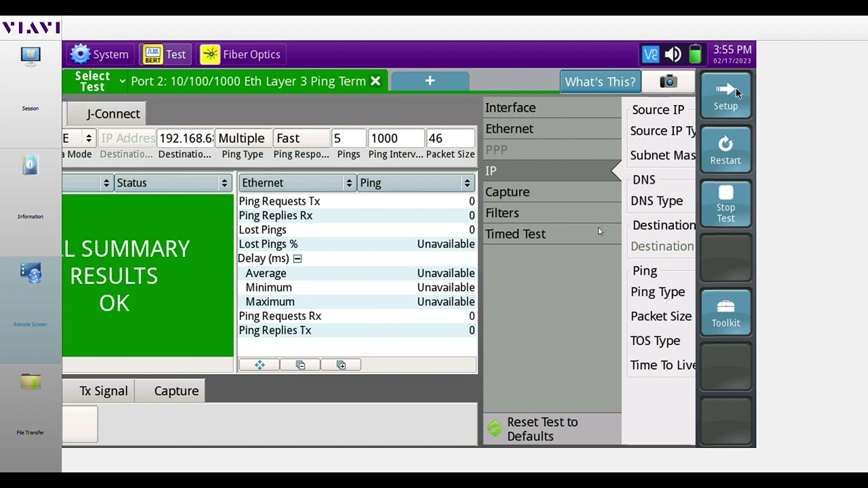Open the dropdown left of Status
The image size is (868, 488).
pyautogui.click(x=87, y=183)
